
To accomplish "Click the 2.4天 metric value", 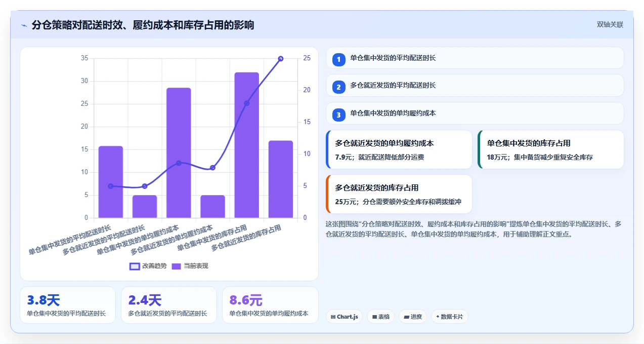I will click(145, 300).
